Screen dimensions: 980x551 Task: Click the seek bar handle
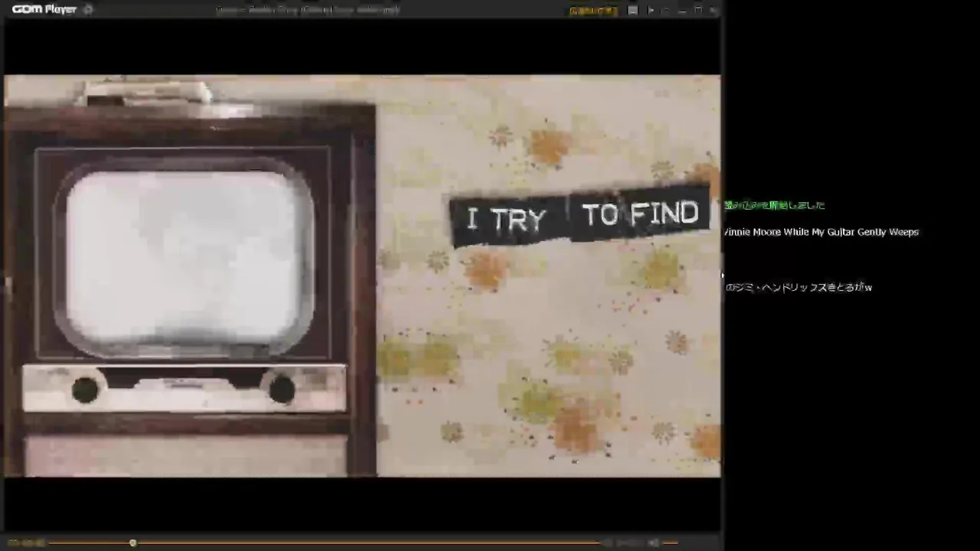[x=132, y=543]
